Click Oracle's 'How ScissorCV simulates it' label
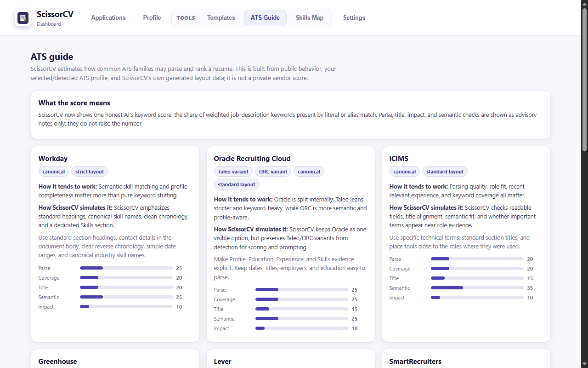This screenshot has width=588, height=368. coord(251,229)
